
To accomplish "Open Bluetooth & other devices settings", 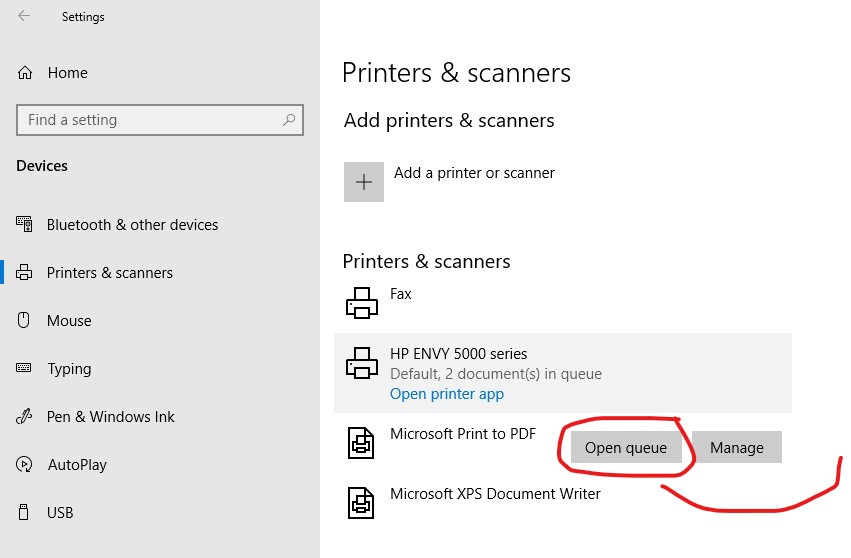I will pos(132,225).
